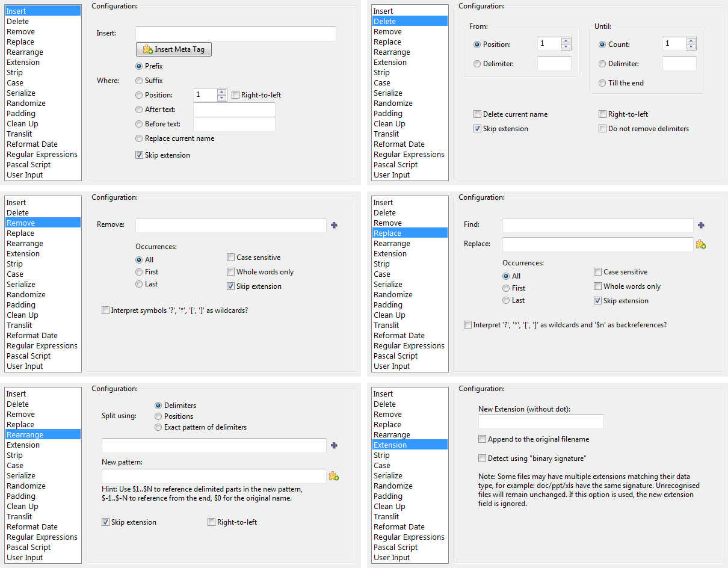
Task: Enable the Delete current name checkbox
Action: [478, 114]
